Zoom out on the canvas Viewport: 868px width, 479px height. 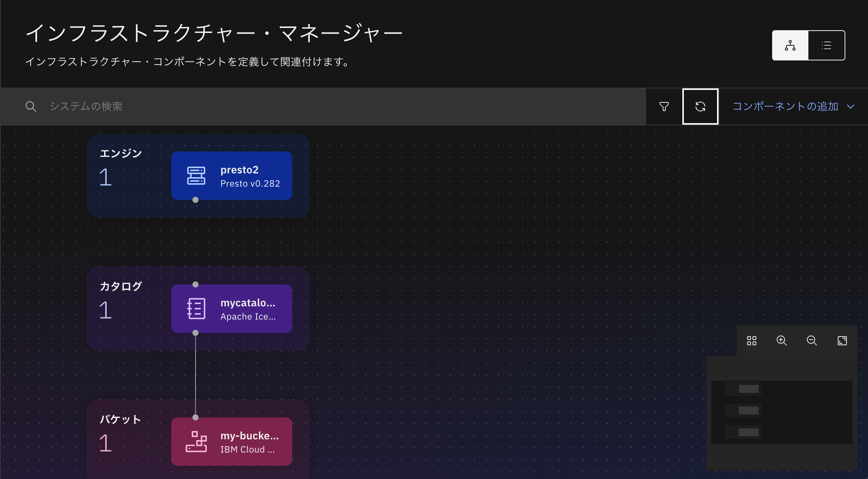tap(812, 341)
